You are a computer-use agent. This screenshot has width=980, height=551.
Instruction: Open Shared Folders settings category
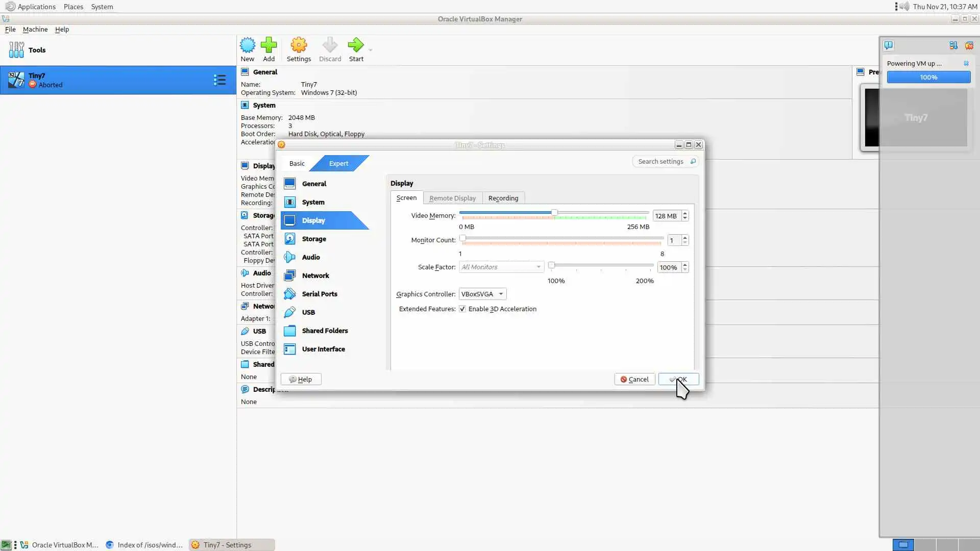[x=325, y=331]
